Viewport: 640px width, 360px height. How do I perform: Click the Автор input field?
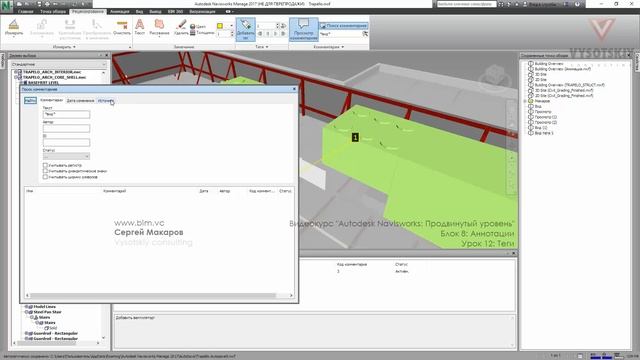[66, 129]
